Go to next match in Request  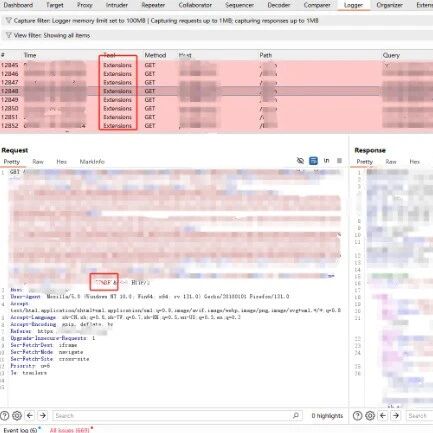(43, 416)
